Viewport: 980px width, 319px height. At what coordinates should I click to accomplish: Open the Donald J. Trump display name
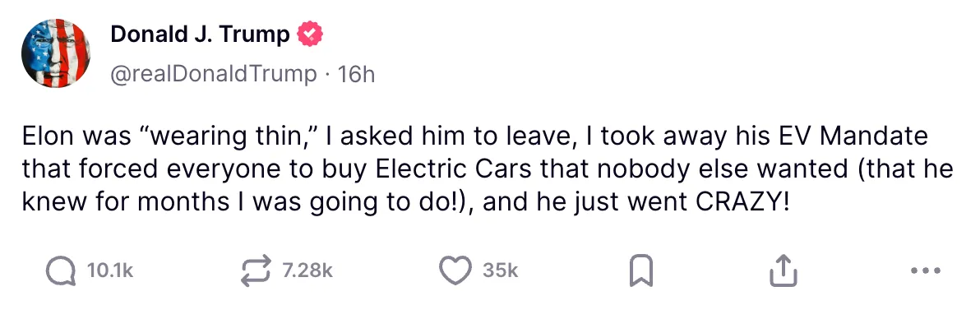(x=200, y=35)
